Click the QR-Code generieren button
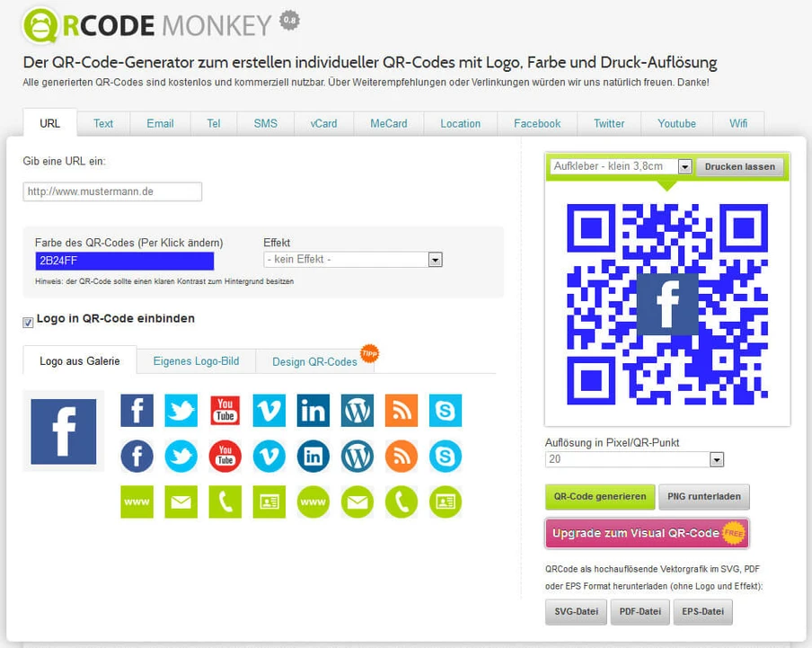 (x=599, y=497)
